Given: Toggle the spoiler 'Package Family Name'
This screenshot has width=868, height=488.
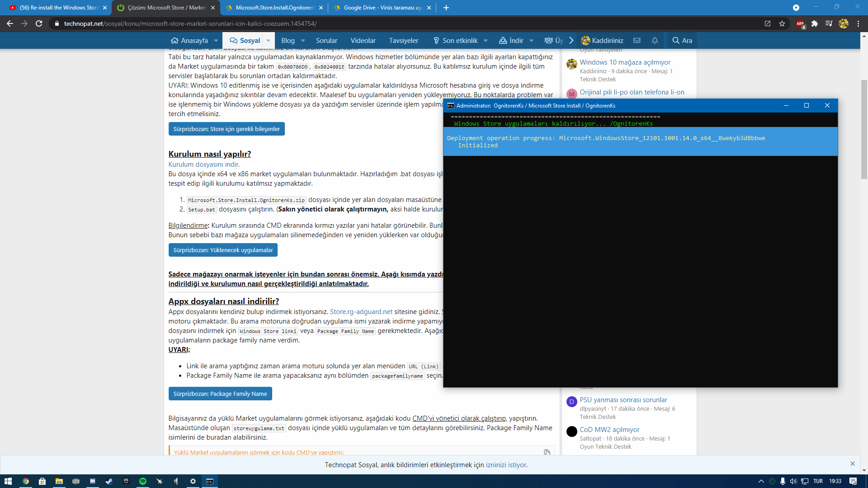Looking at the screenshot, I should point(220,394).
